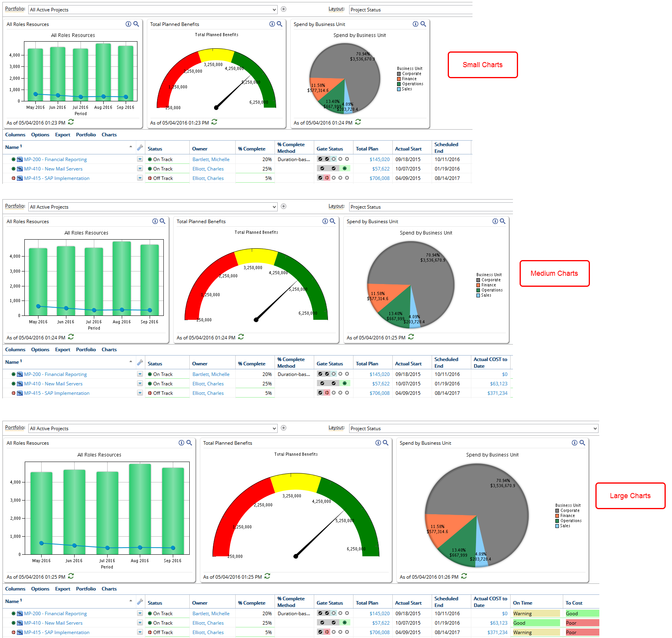Click % Complete column header in Small Charts view
This screenshot has width=672, height=638.
click(252, 149)
